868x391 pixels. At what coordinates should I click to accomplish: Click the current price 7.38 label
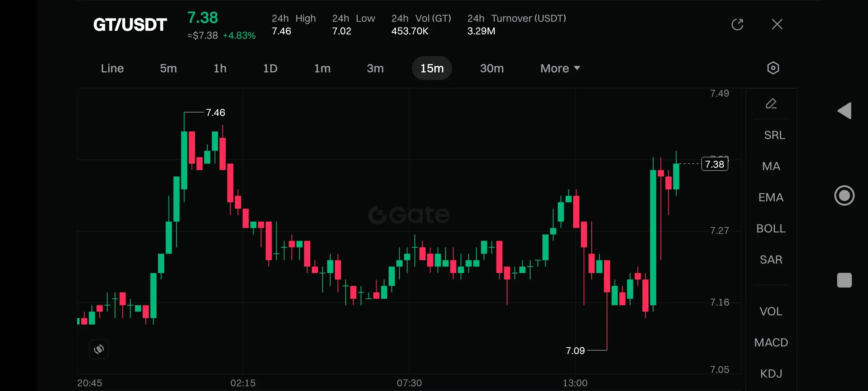[x=715, y=164]
